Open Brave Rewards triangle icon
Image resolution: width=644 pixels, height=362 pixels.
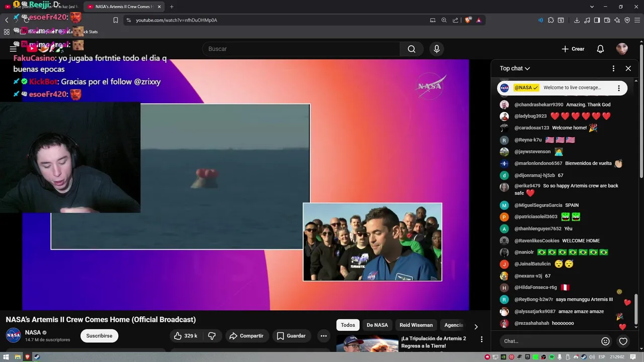pos(478,20)
